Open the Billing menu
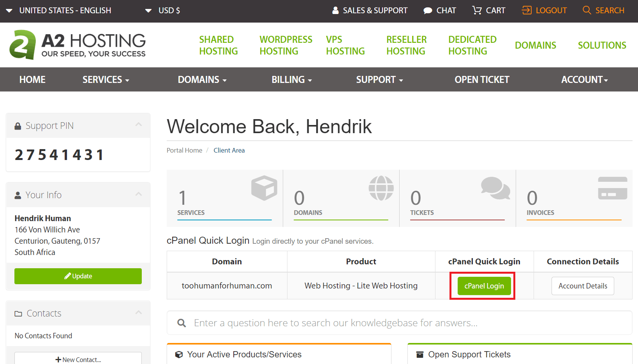This screenshot has width=638, height=364. click(291, 79)
